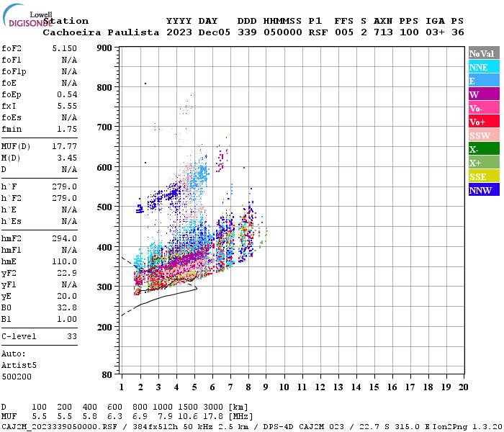Click the Cachoeira Paulista station name
Screen dimensions: 504x432
[x=101, y=32]
